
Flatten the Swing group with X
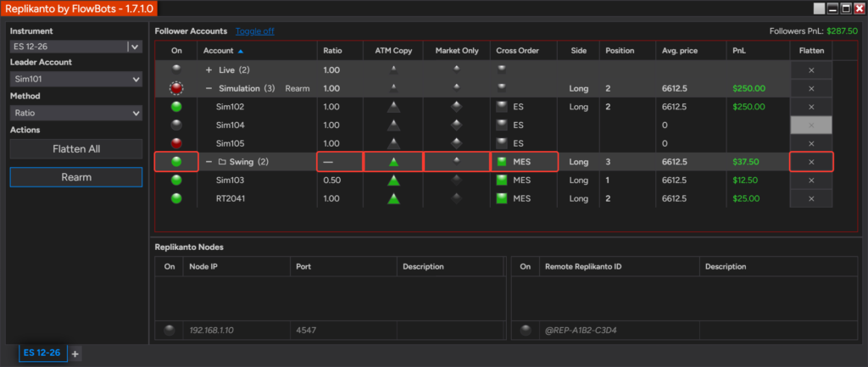811,162
